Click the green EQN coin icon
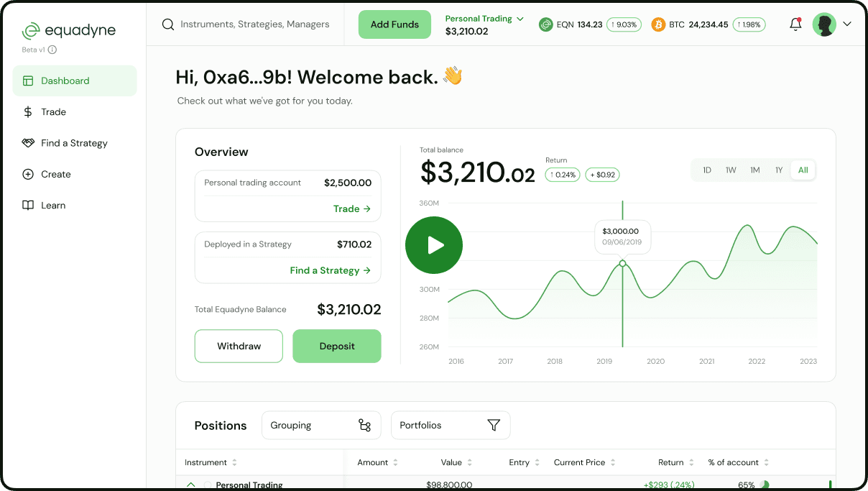Image resolution: width=868 pixels, height=491 pixels. point(545,24)
